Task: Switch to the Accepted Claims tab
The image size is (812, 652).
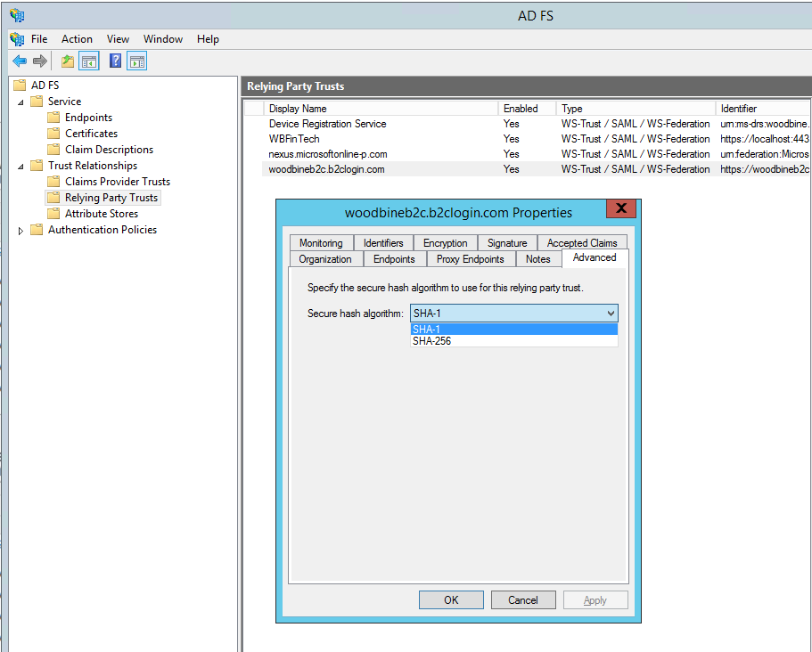Action: (582, 242)
